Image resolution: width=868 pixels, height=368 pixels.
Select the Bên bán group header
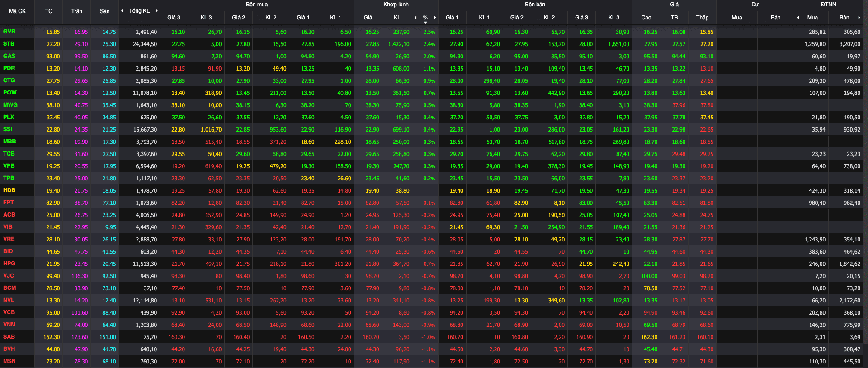tap(535, 5)
